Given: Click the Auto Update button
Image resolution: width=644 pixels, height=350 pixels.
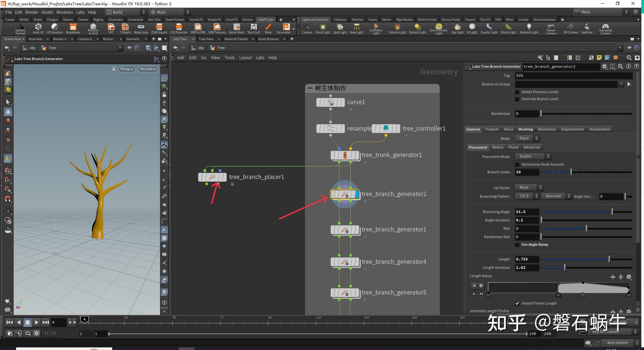Looking at the screenshot, I should (617, 343).
